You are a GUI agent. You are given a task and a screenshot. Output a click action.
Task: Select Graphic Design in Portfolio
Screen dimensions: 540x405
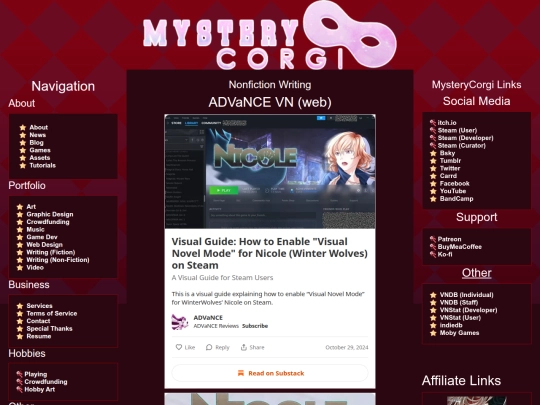pyautogui.click(x=50, y=214)
